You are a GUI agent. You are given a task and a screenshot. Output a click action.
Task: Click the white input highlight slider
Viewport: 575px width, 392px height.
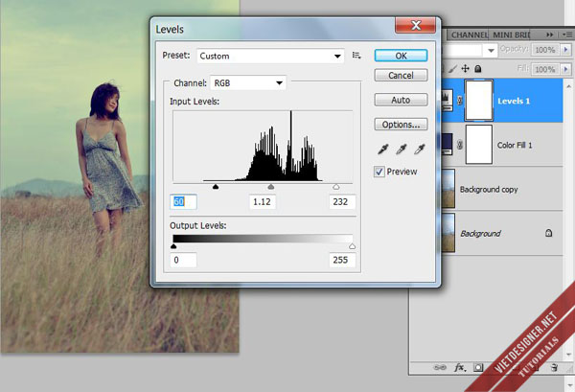(x=336, y=187)
